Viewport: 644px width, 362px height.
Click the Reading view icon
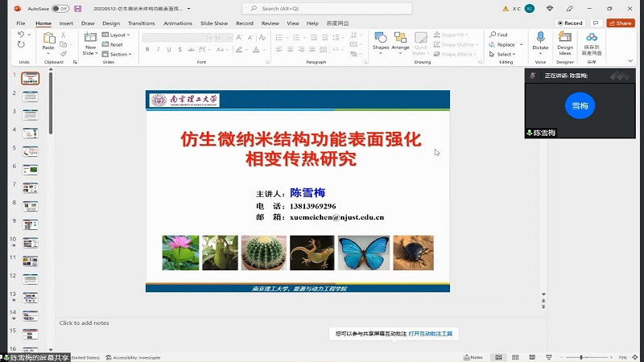point(532,357)
